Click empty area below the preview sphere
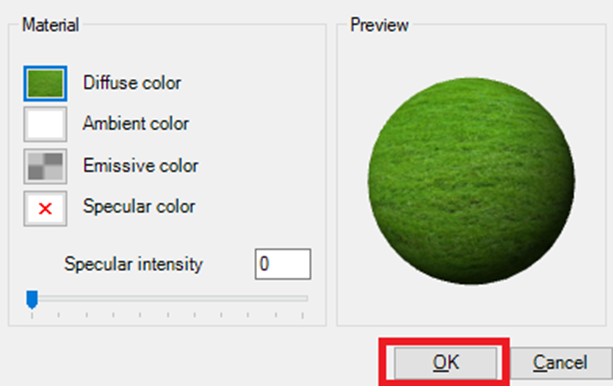 pyautogui.click(x=471, y=305)
